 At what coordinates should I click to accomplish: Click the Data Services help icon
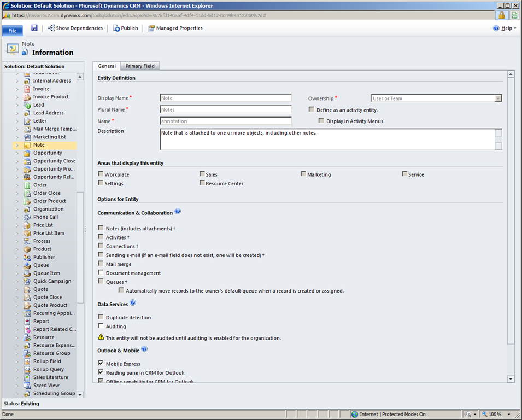click(x=133, y=303)
